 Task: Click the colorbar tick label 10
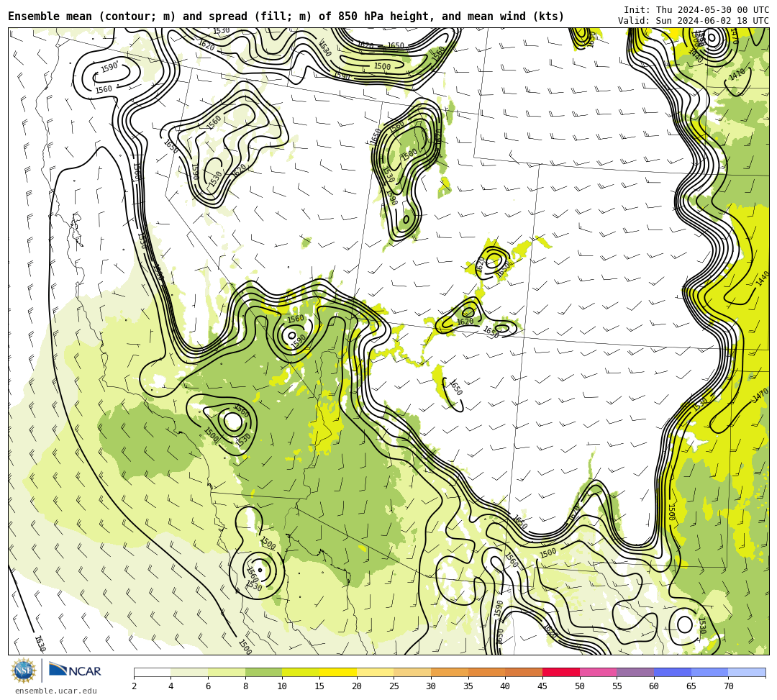[283, 686]
